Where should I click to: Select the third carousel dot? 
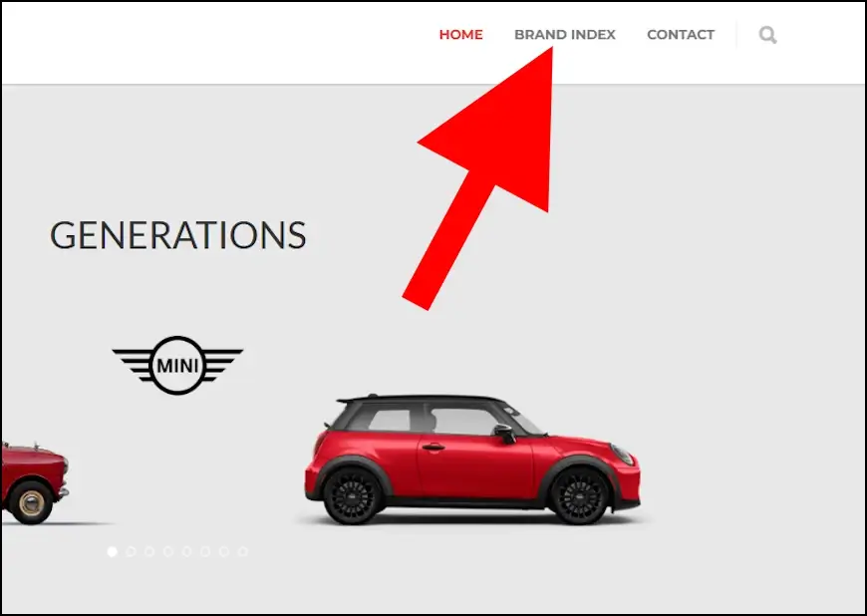click(149, 551)
